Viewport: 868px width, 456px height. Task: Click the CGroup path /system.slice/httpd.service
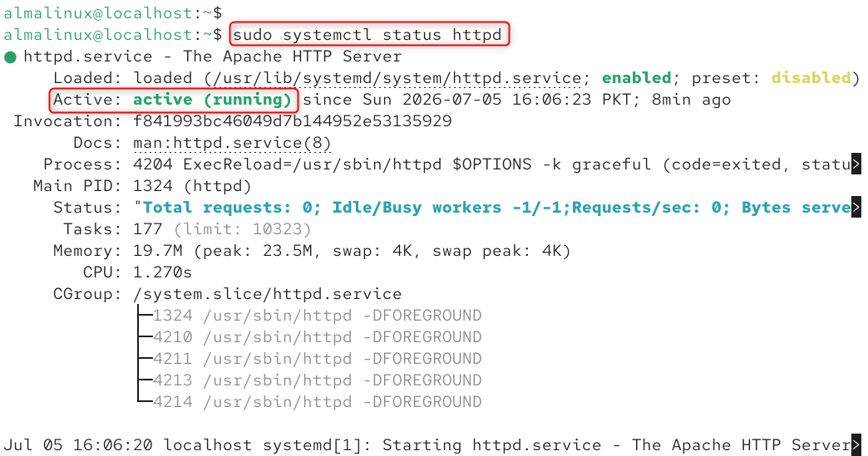click(268, 294)
